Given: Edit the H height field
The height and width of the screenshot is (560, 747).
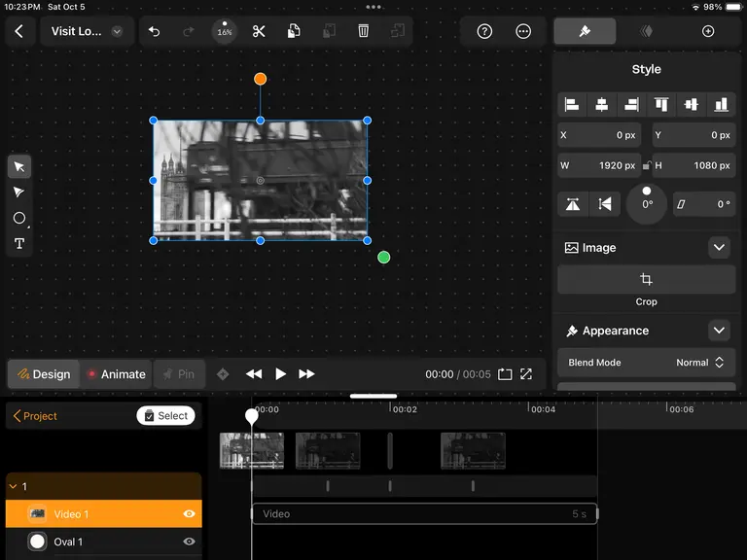Looking at the screenshot, I should click(694, 165).
